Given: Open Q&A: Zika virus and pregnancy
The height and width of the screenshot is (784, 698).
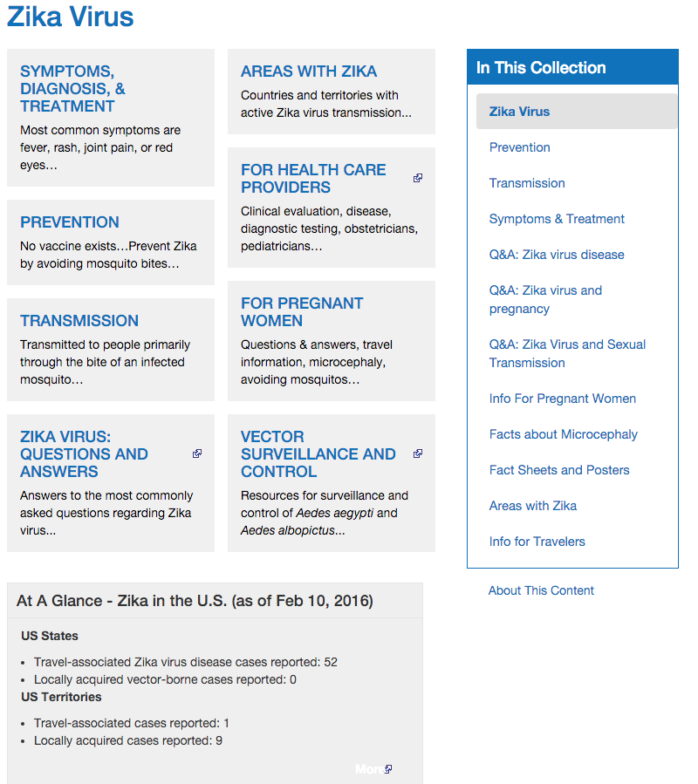Looking at the screenshot, I should pyautogui.click(x=545, y=299).
